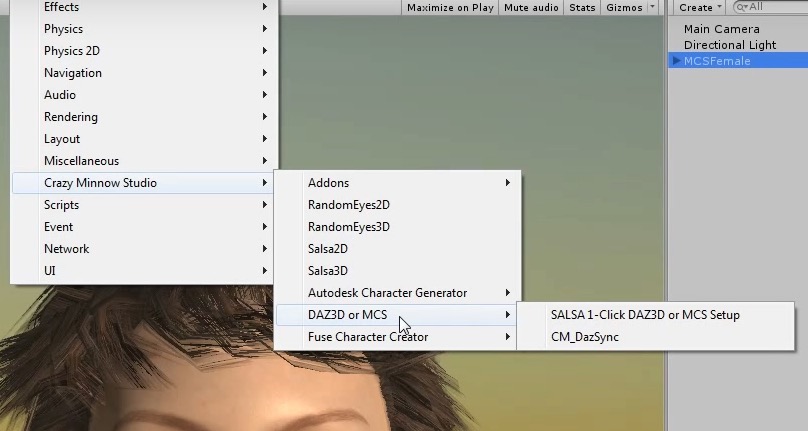
Task: Add the Salsa3D component
Action: (x=397, y=271)
